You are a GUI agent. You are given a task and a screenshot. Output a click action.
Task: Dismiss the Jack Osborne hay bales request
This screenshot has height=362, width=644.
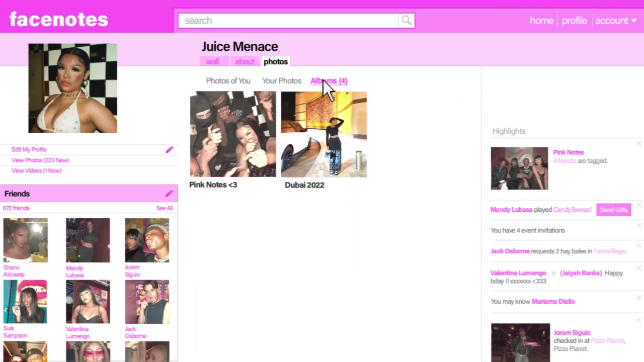click(x=638, y=246)
